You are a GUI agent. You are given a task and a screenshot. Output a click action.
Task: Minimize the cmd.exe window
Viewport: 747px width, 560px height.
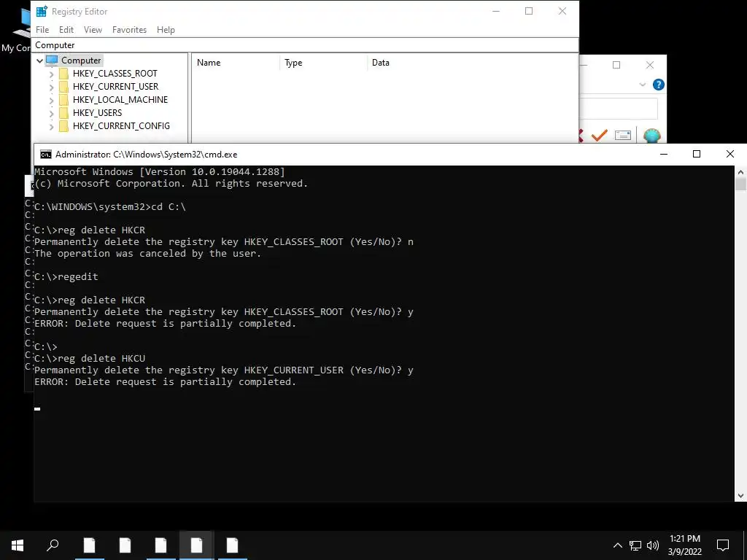click(x=664, y=154)
